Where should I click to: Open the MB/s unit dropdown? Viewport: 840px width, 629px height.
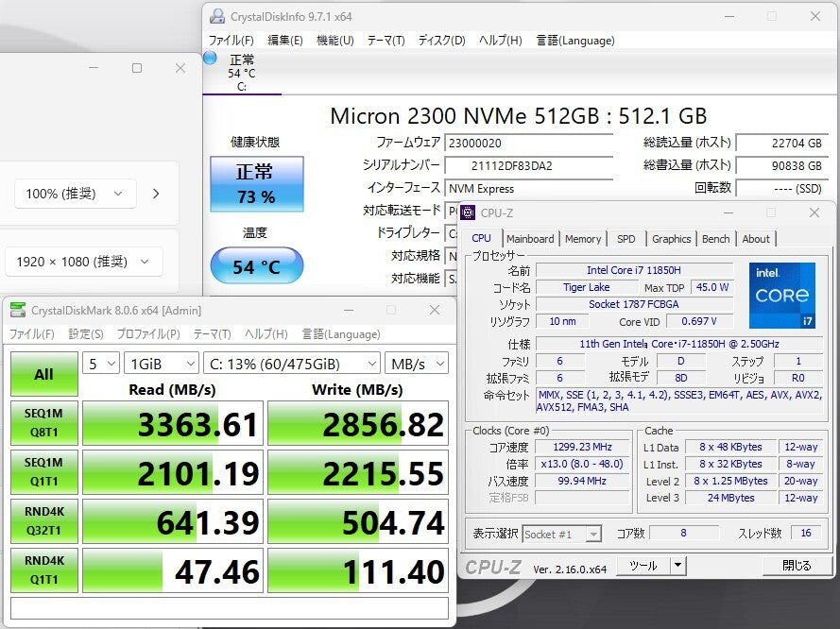pyautogui.click(x=417, y=364)
